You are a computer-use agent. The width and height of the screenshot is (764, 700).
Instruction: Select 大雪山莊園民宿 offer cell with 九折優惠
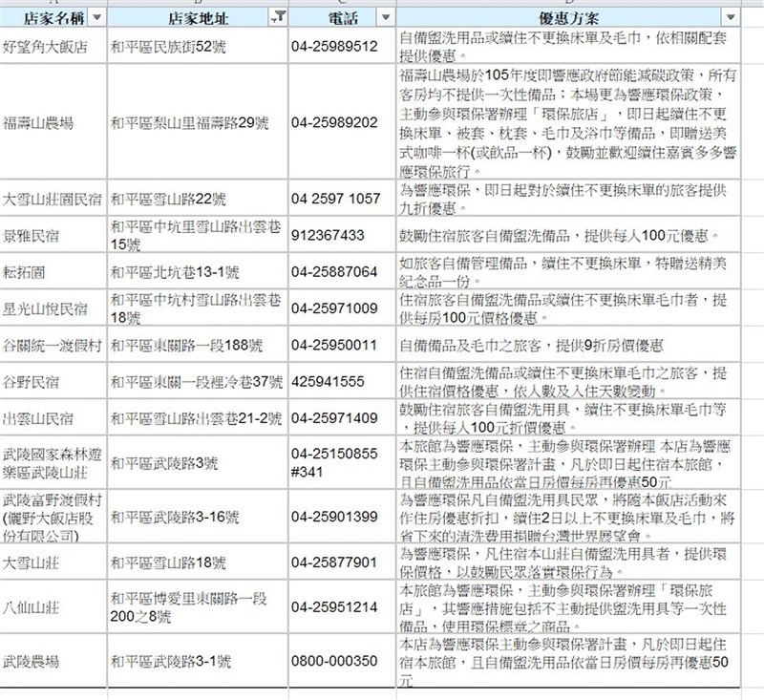click(x=568, y=198)
